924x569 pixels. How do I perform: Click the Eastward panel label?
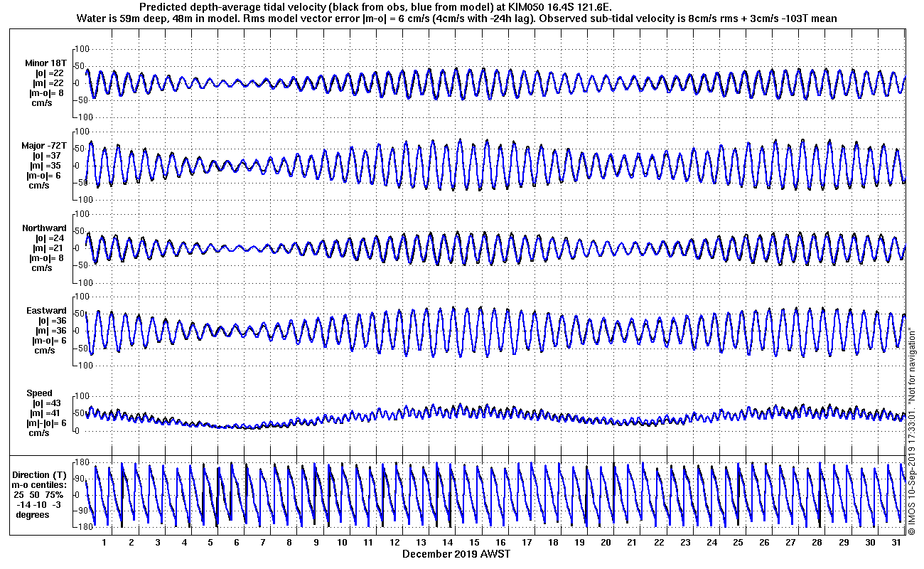coord(46,311)
